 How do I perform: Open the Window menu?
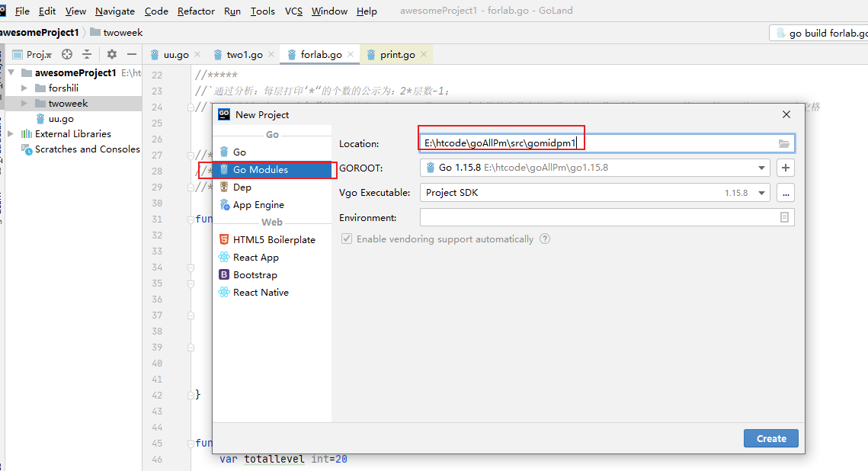329,11
